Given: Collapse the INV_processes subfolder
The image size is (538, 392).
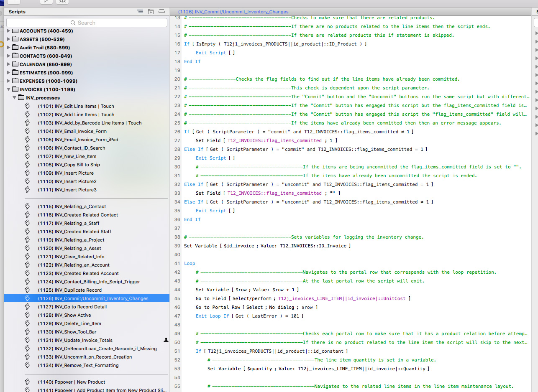Looking at the screenshot, I should point(15,98).
